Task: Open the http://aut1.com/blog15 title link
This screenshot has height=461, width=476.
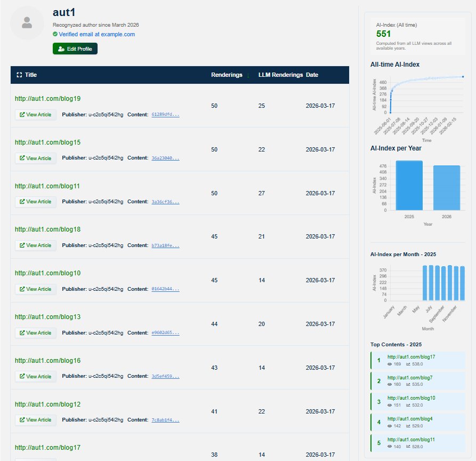Action: (47, 142)
